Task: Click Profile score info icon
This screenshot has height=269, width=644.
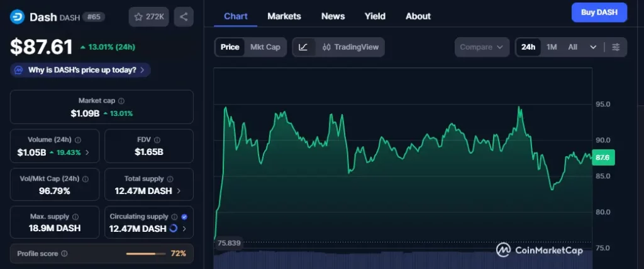Action: tap(64, 254)
